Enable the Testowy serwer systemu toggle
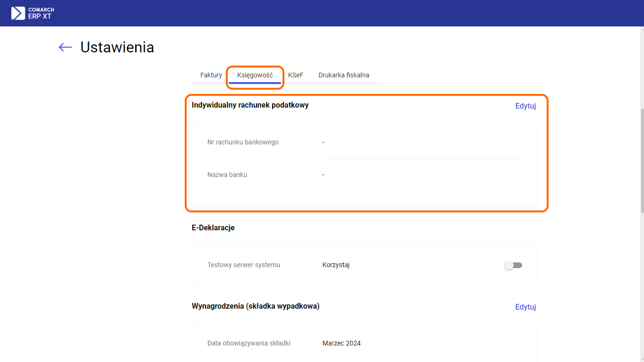Screen dimensions: 644x362 coord(513,265)
